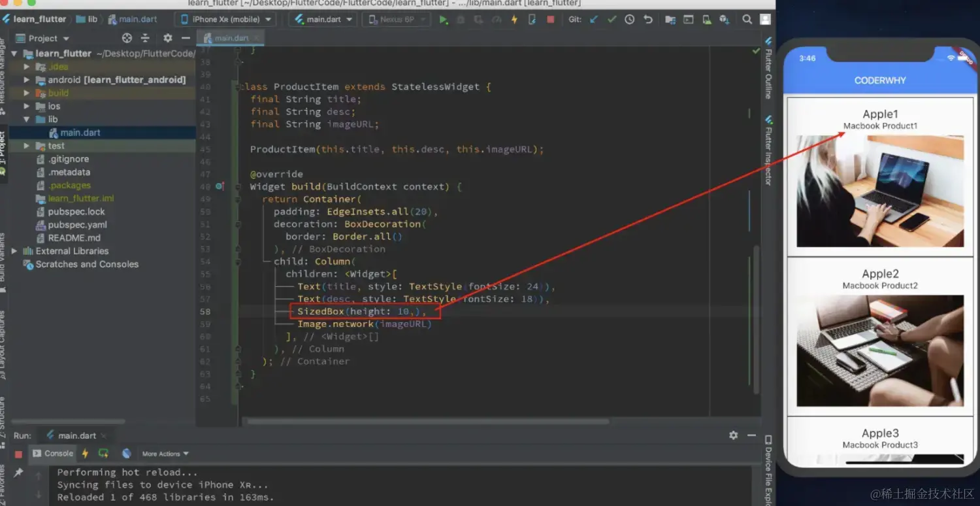Switch to the Console tab
The image size is (980, 506).
(x=53, y=453)
